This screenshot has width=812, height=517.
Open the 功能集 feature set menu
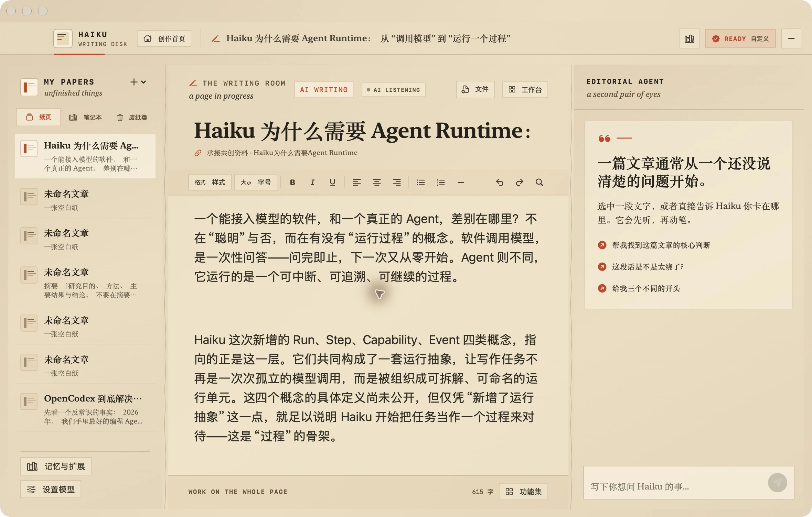point(524,492)
